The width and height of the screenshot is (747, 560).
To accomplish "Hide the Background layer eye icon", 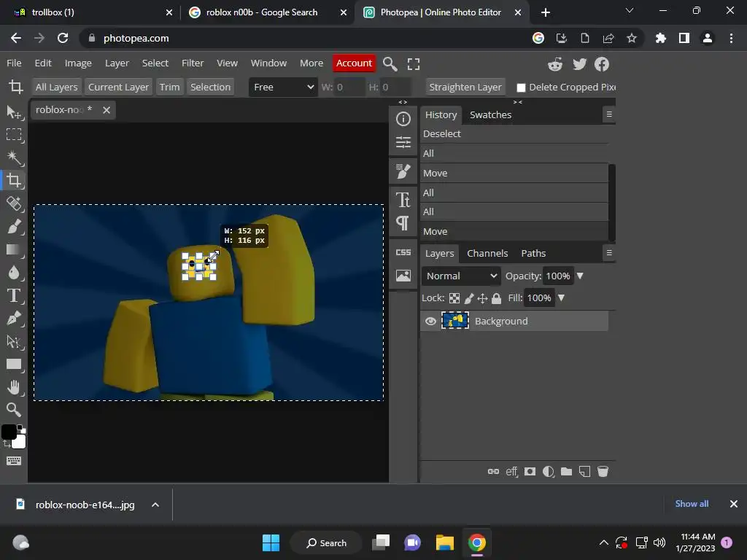I will click(430, 321).
